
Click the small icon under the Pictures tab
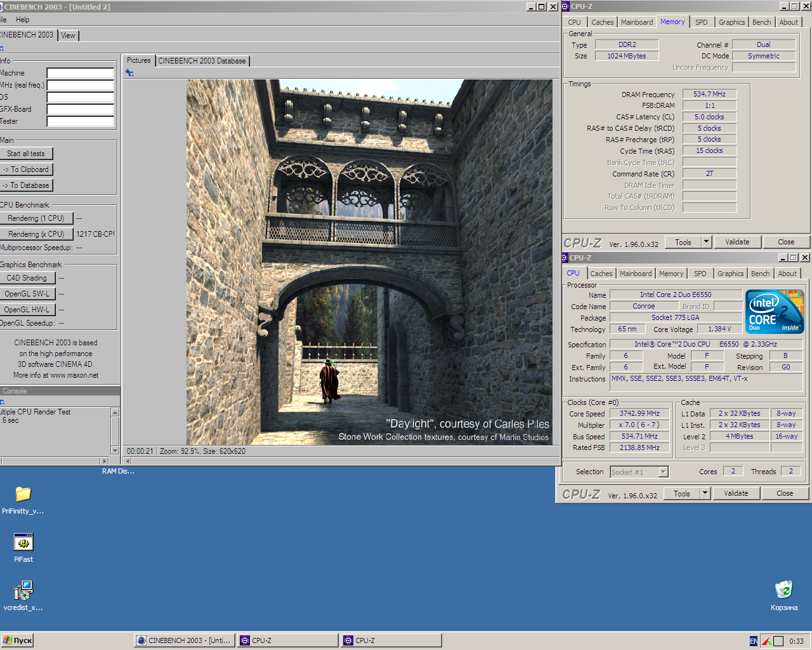129,73
